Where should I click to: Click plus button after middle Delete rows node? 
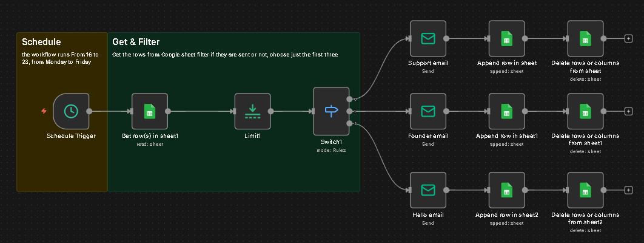[x=628, y=111]
